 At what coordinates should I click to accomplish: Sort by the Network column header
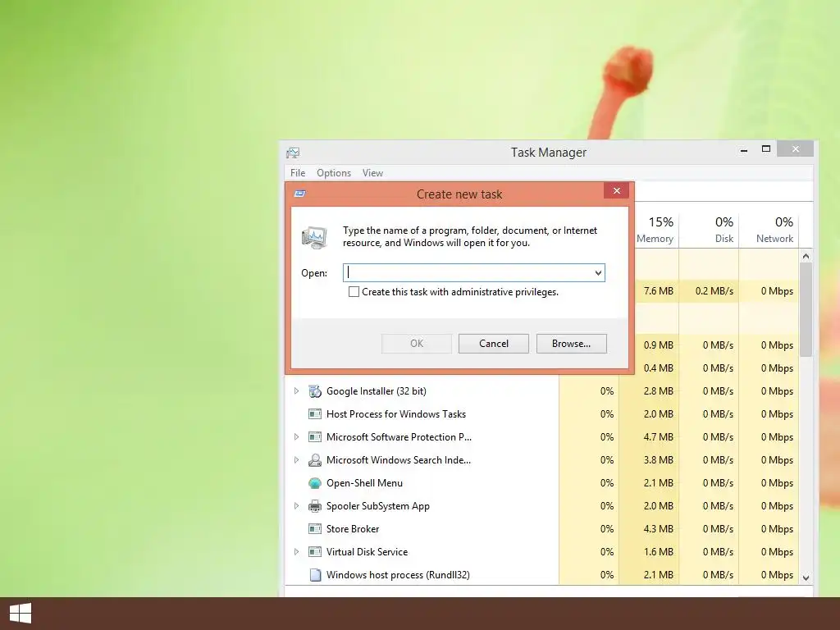pos(769,230)
